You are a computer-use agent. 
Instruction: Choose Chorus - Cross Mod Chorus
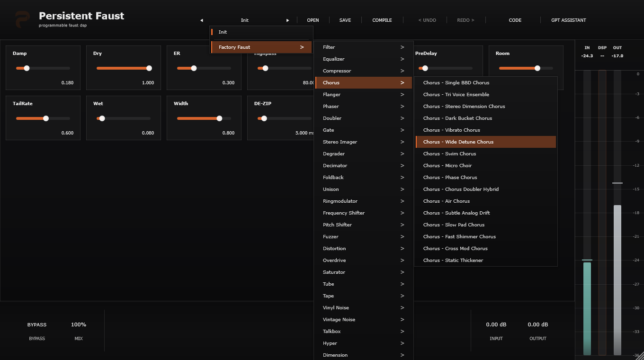tap(486, 249)
